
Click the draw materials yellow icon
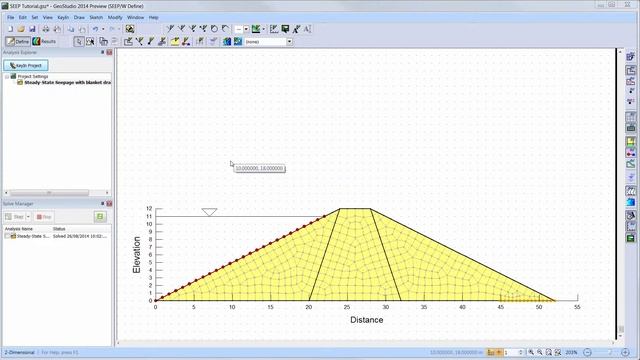tap(175, 41)
